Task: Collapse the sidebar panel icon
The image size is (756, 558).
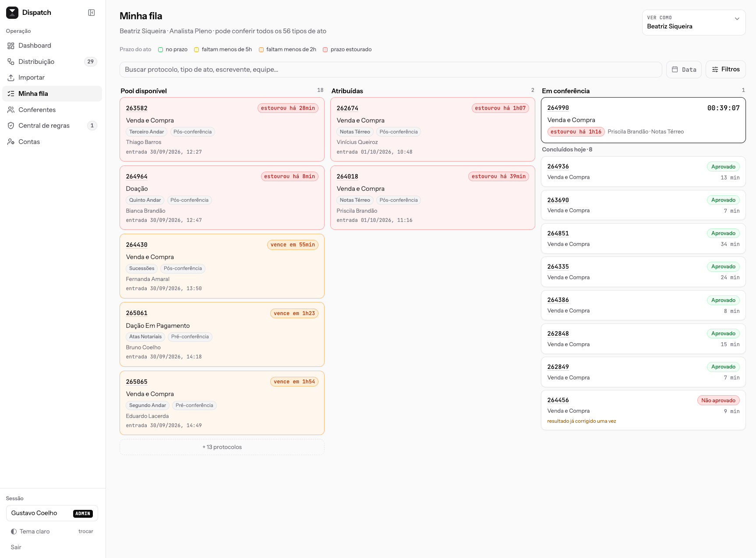Action: [x=92, y=13]
